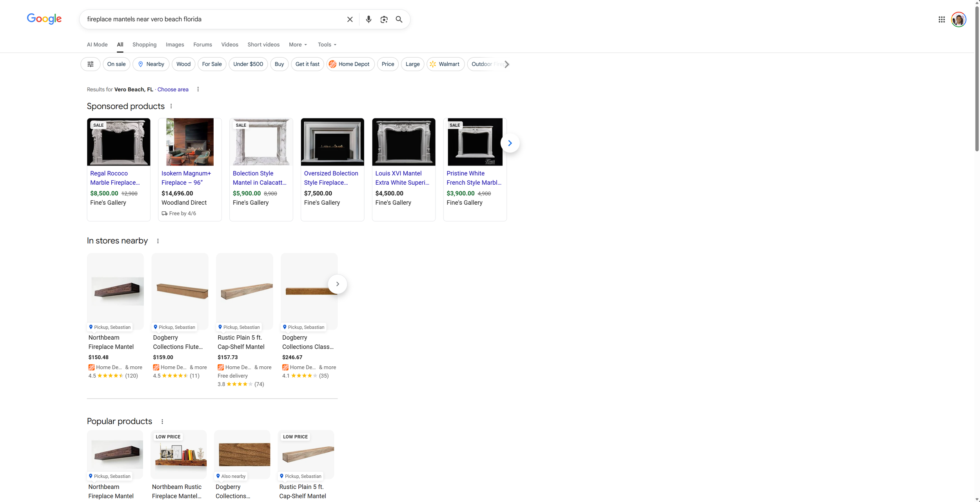The height and width of the screenshot is (502, 980).
Task: Switch to the Images tab
Action: click(175, 45)
